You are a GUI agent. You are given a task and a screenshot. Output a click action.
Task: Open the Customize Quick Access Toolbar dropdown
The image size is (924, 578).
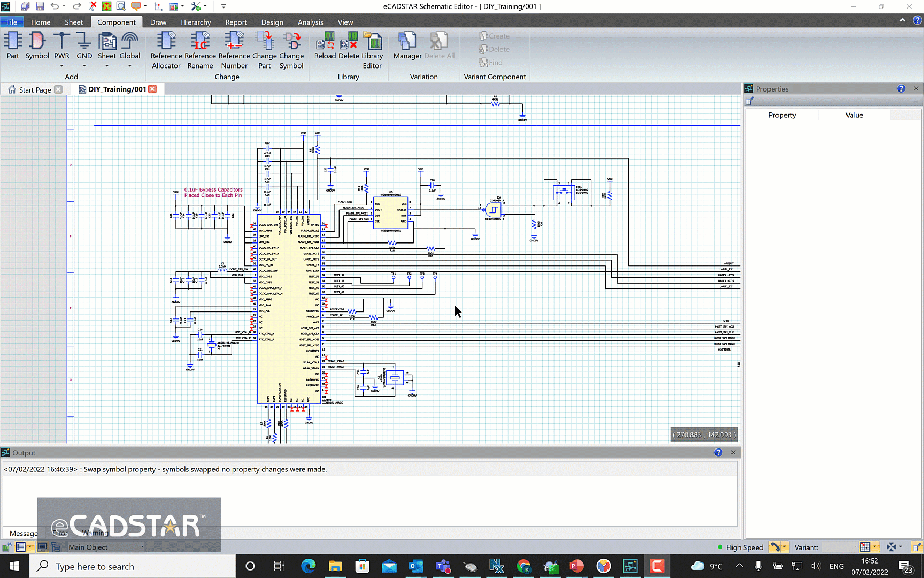pyautogui.click(x=224, y=6)
